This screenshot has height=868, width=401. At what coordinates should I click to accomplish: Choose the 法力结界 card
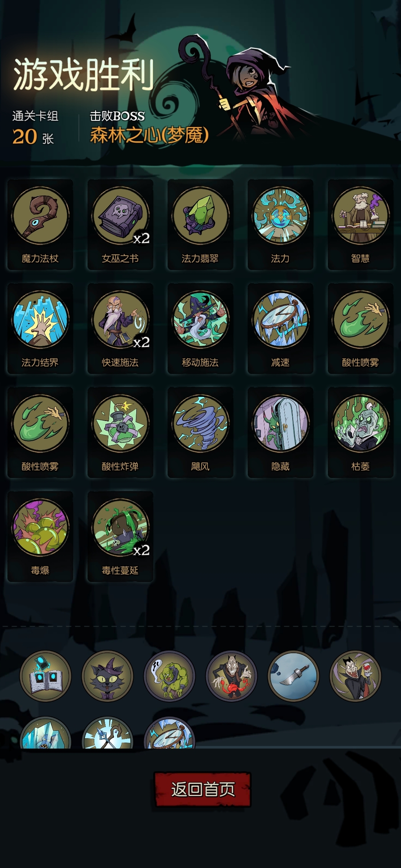[40, 328]
